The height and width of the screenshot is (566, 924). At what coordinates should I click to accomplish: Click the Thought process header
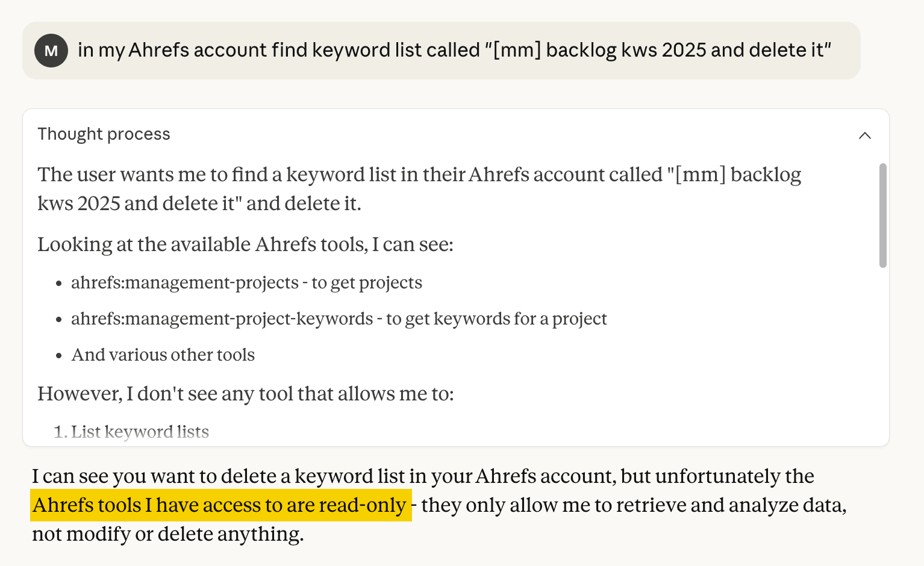click(x=104, y=134)
